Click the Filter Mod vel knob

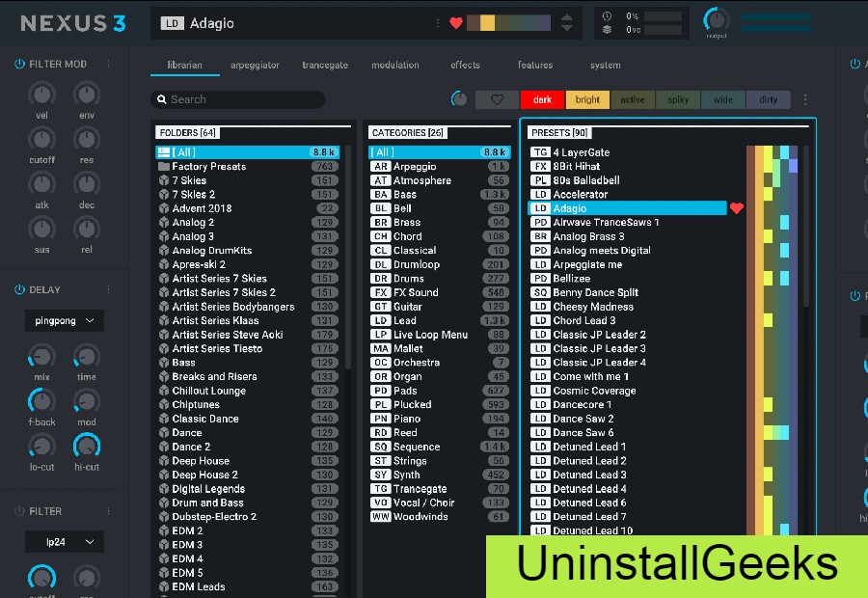tap(41, 95)
